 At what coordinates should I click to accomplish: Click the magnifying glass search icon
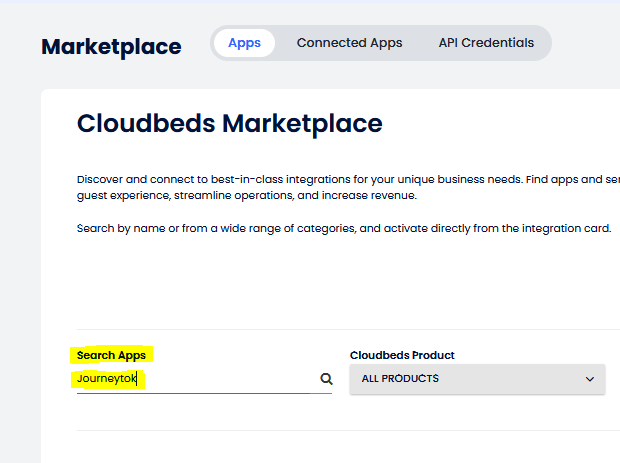click(325, 380)
